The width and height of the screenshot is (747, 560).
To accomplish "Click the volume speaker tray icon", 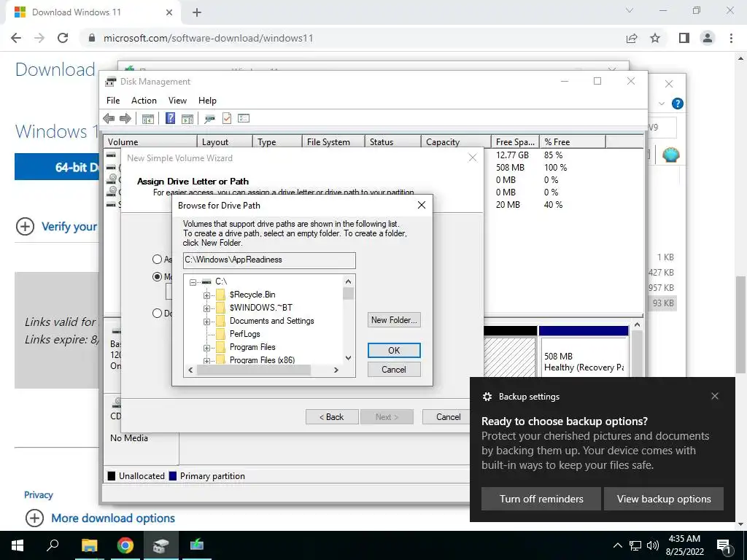I will tap(653, 545).
